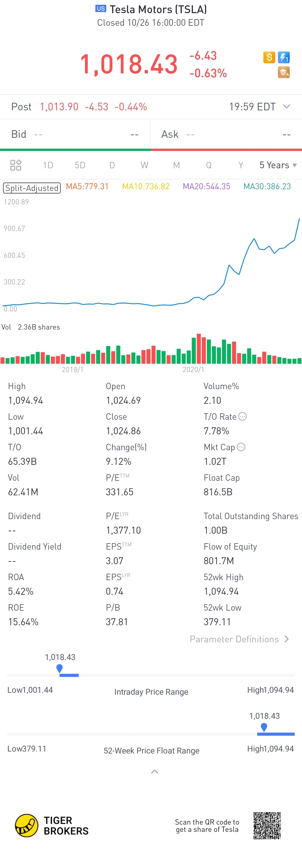Tap the Change(%) value 9.12%
The height and width of the screenshot is (868, 302).
click(x=119, y=461)
